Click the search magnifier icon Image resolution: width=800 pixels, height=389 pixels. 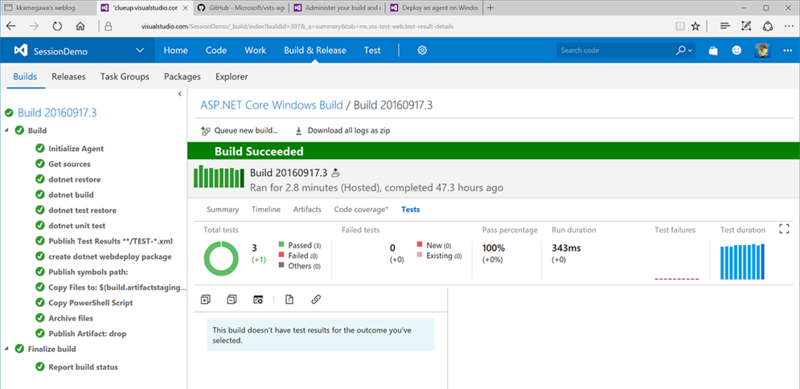681,51
